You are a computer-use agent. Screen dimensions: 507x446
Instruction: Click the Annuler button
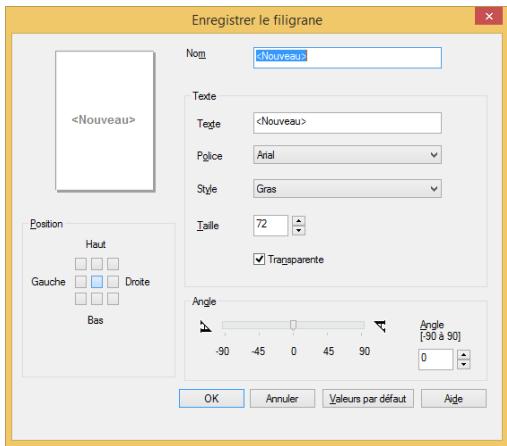[282, 398]
